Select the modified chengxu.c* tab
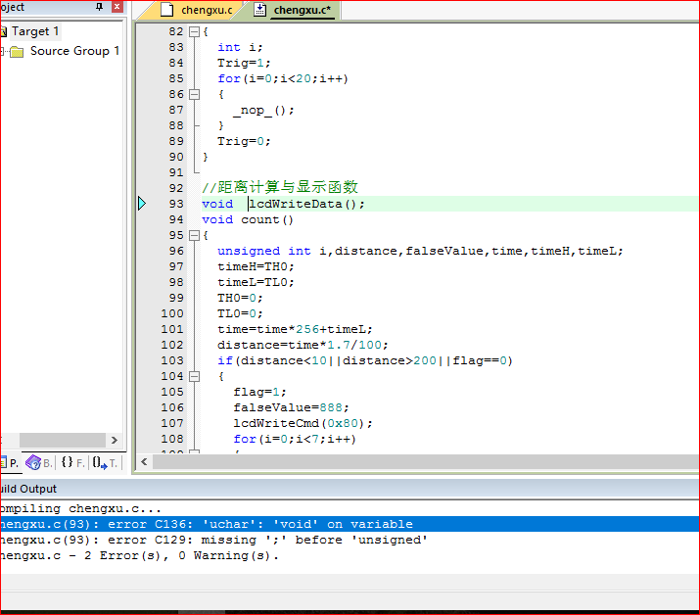The height and width of the screenshot is (615, 700). 295,10
